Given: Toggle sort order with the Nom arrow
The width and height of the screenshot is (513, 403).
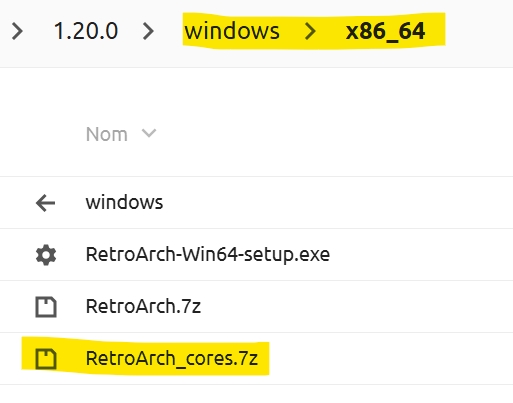Looking at the screenshot, I should click(149, 133).
